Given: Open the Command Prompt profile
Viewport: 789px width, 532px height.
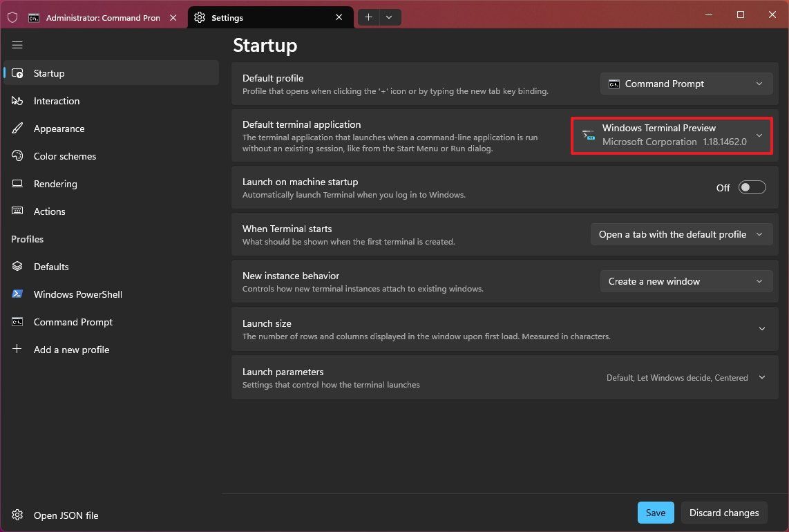Looking at the screenshot, I should coord(72,322).
